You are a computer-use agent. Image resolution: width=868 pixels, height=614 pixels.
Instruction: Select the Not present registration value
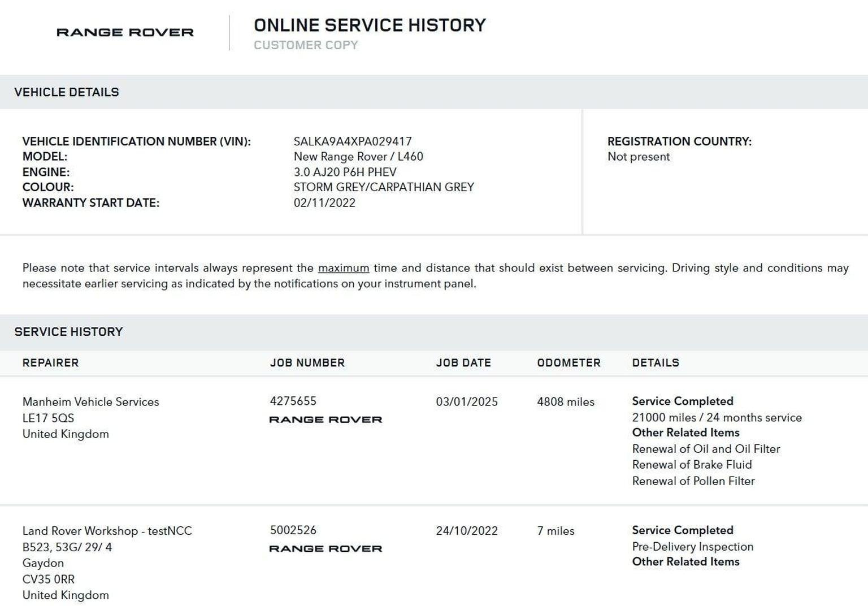coord(639,157)
